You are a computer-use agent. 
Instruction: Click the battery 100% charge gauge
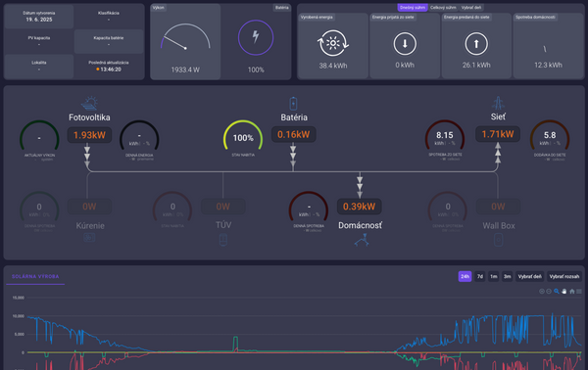point(243,137)
